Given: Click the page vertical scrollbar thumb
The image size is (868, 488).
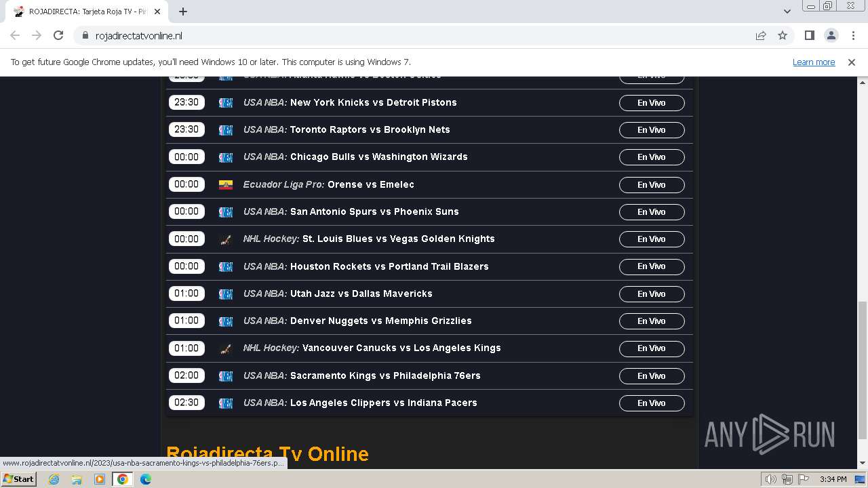Looking at the screenshot, I should 862,370.
